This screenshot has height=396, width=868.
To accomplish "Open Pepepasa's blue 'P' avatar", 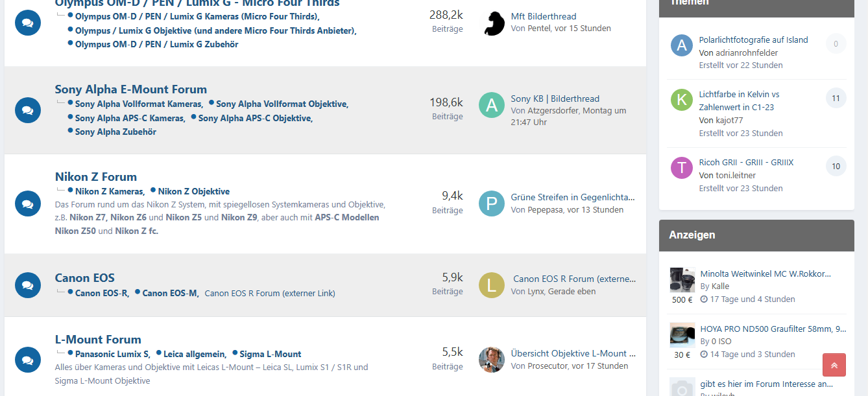I will coord(491,204).
